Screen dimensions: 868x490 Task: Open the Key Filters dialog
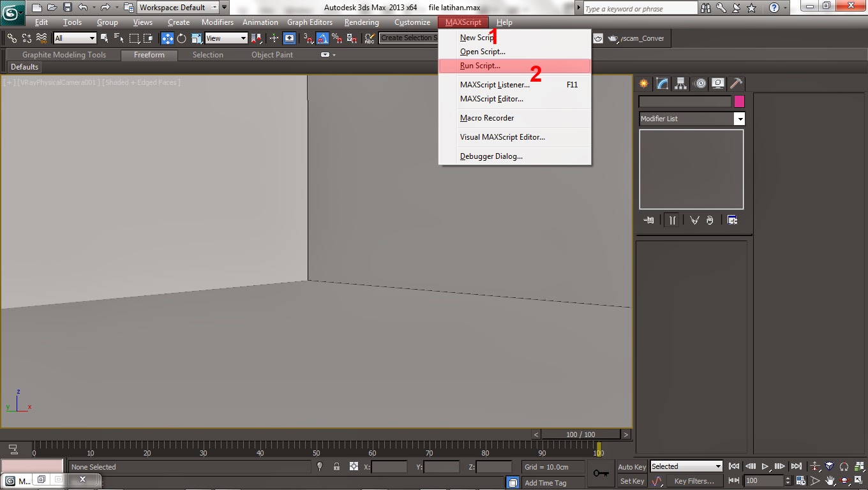pos(694,480)
